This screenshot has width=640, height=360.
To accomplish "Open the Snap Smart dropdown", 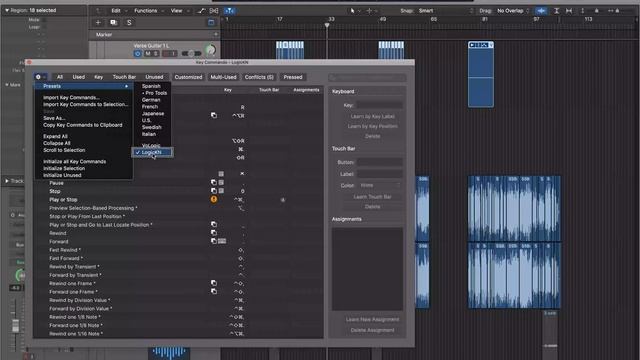I will coord(447,11).
